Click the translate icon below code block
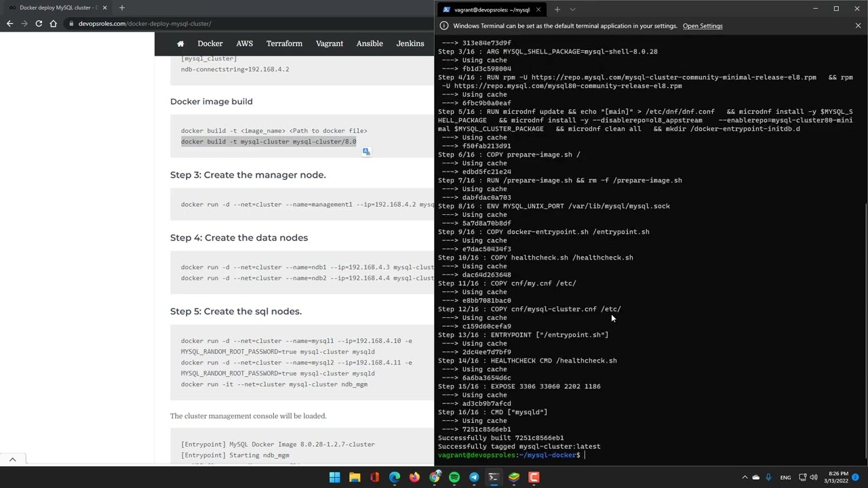This screenshot has height=488, width=868. tap(366, 152)
